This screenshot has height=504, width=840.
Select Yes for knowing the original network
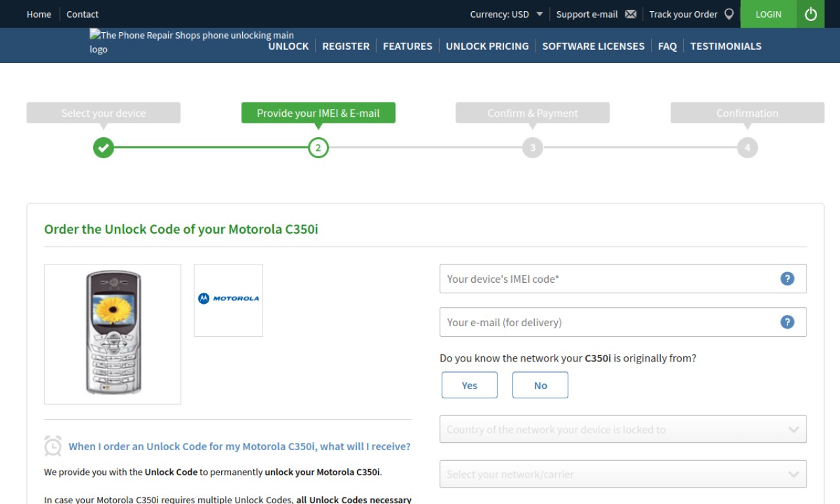point(469,385)
